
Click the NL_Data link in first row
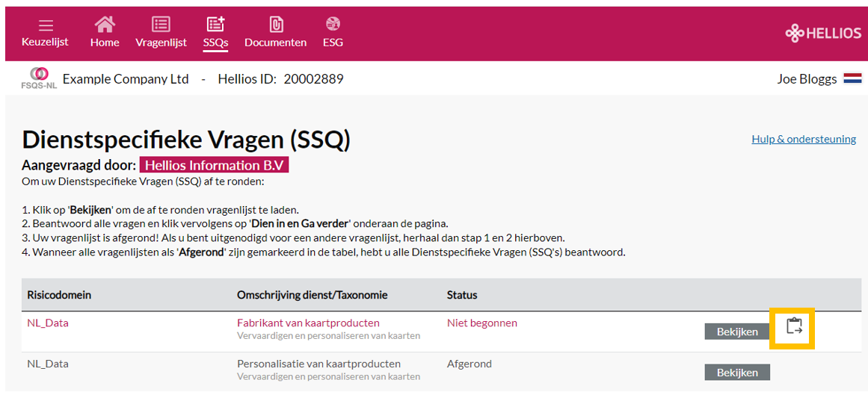[48, 323]
